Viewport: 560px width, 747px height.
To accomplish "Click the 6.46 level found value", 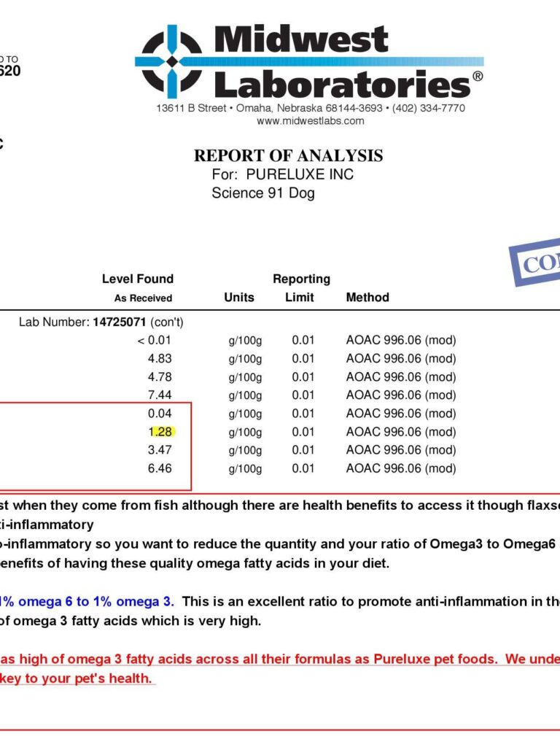I will pyautogui.click(x=160, y=468).
